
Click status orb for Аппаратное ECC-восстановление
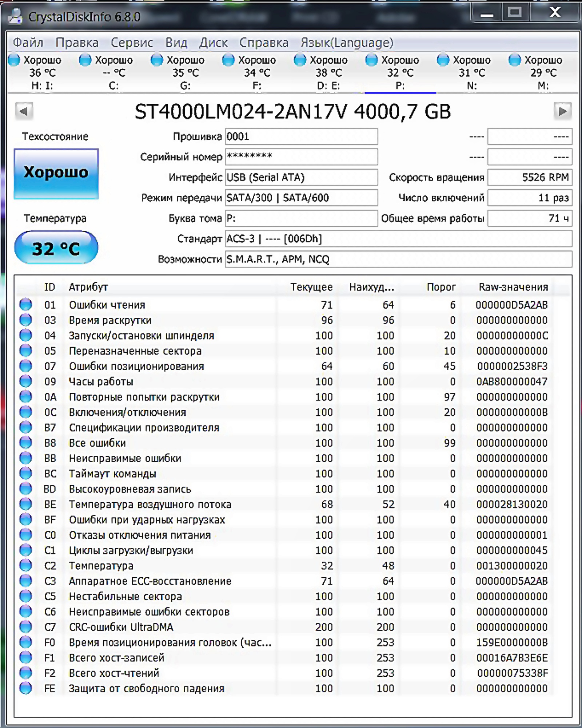[25, 581]
